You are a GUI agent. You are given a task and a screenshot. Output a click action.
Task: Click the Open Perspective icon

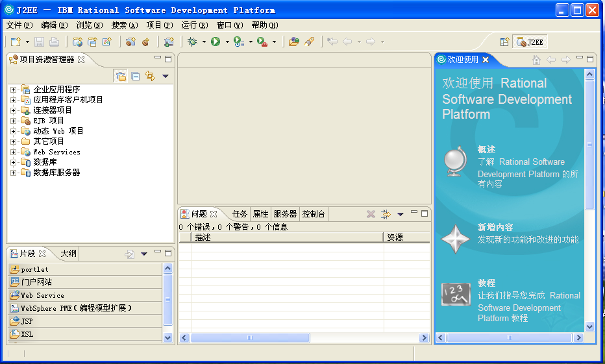504,42
